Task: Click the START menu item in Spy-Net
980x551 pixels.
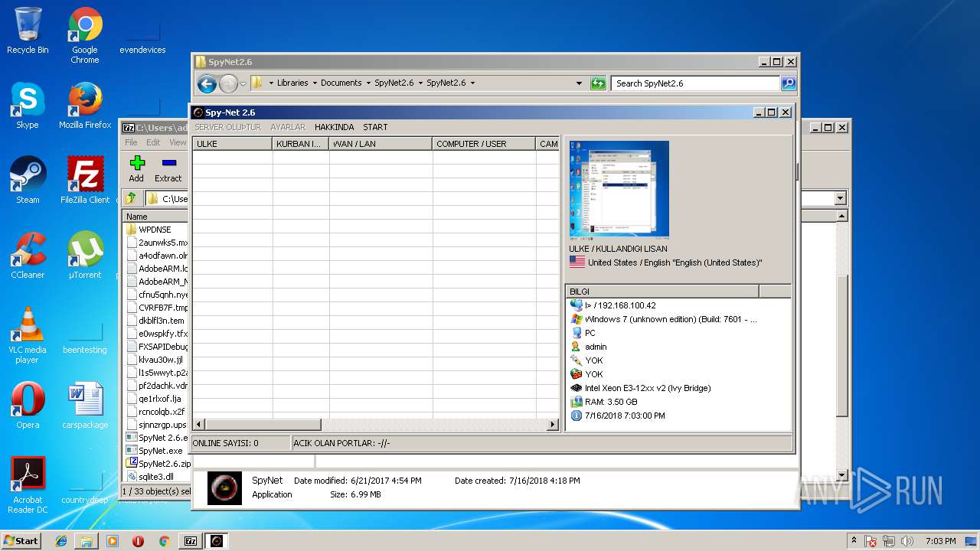Action: [x=375, y=127]
